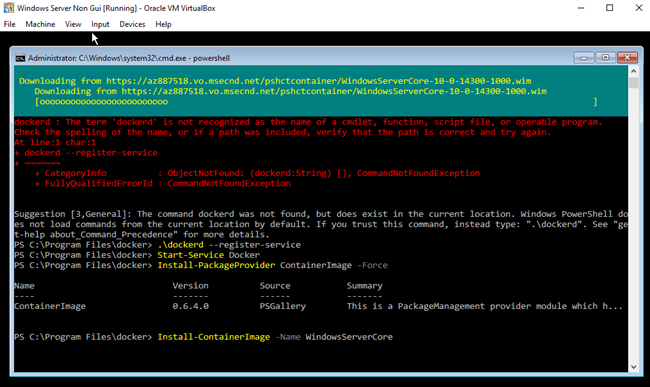Click the red "dockerd : The term 'dockerd'" error line

[308, 122]
